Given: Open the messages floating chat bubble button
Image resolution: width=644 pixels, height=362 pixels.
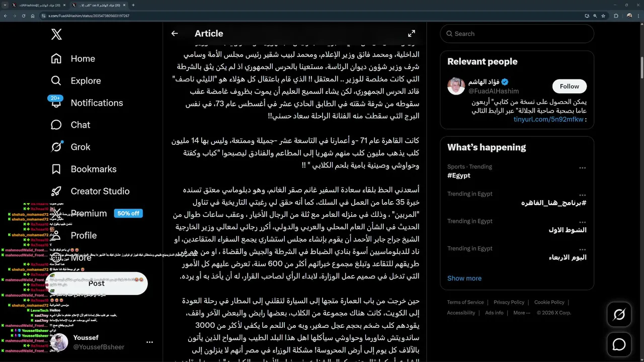Looking at the screenshot, I should 619,344.
